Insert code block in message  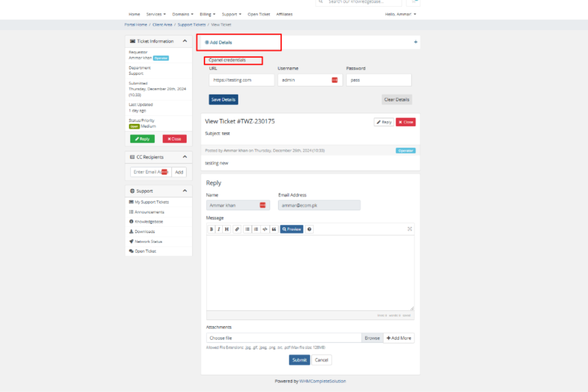coord(265,229)
